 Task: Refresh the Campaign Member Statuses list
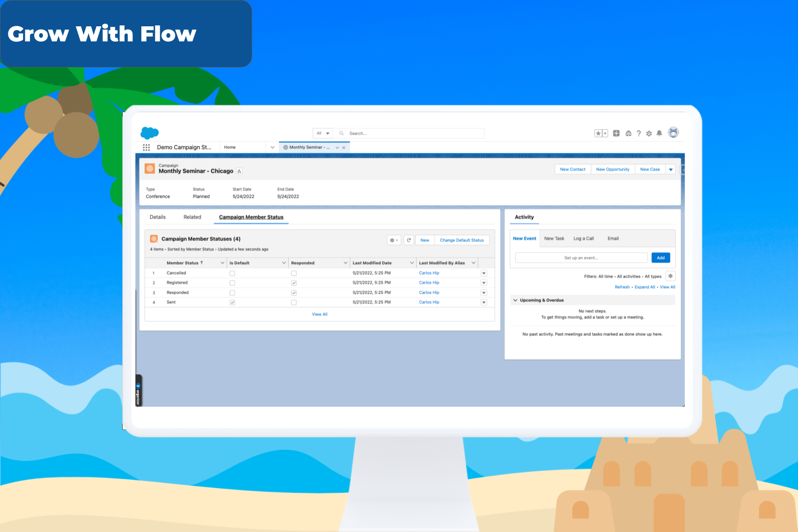coord(409,240)
